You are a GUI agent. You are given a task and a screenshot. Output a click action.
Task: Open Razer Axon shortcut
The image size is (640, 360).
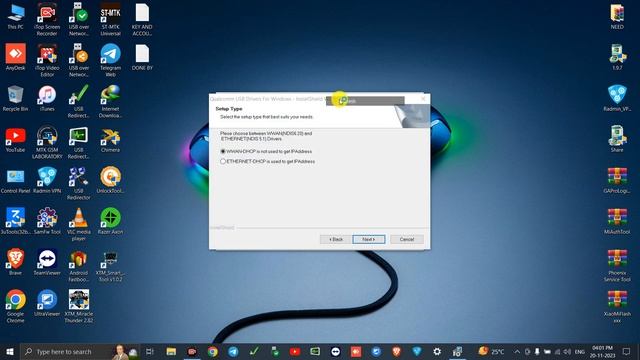pyautogui.click(x=110, y=221)
